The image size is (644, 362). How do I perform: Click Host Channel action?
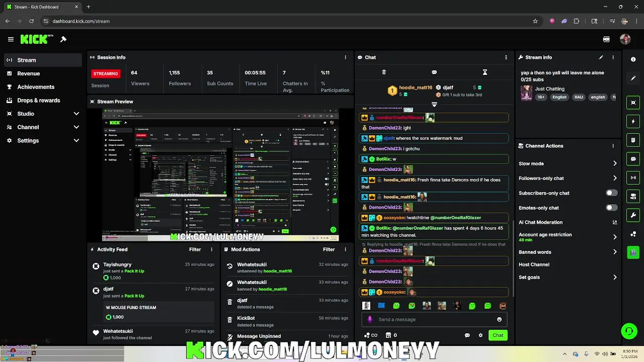tap(534, 264)
